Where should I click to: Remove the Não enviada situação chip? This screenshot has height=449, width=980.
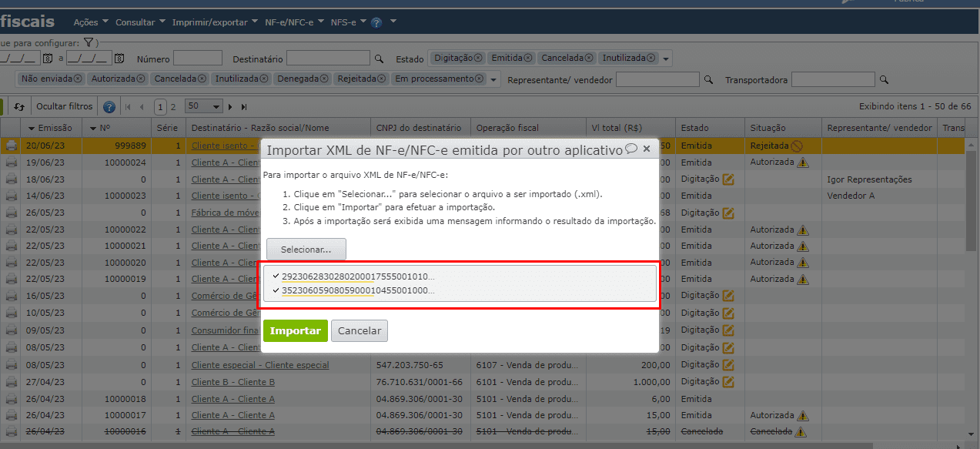[78, 79]
